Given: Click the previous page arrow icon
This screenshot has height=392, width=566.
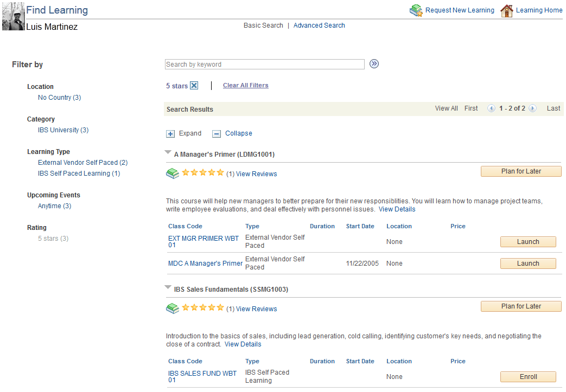Looking at the screenshot, I should (492, 108).
